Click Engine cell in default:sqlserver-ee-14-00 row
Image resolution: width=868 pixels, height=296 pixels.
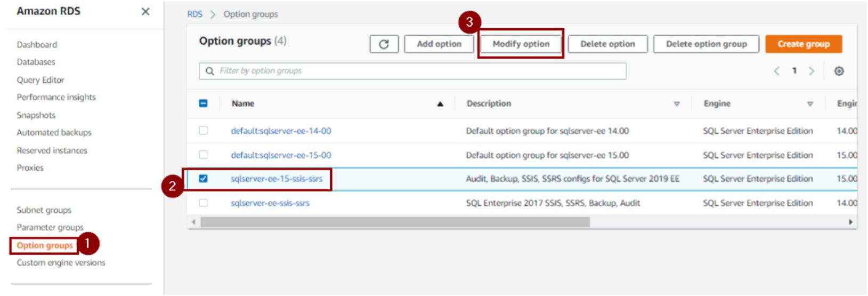758,131
